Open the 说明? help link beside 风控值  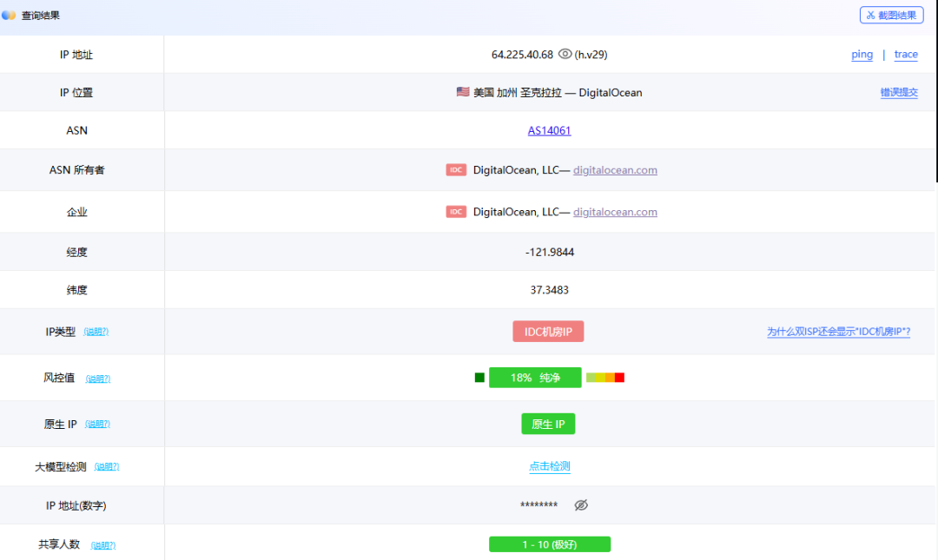coord(98,379)
